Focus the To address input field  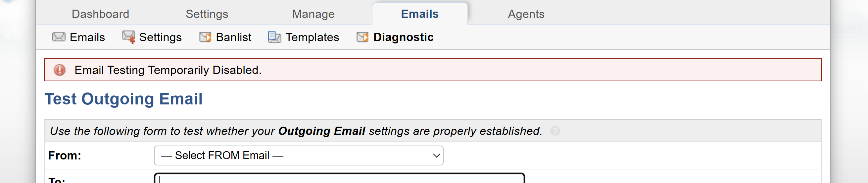(x=339, y=179)
